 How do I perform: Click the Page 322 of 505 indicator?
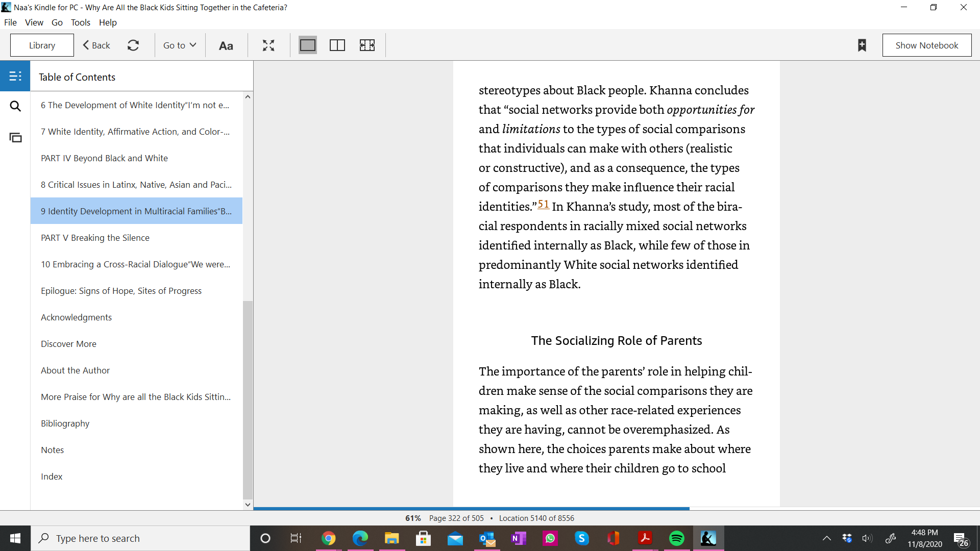point(456,518)
